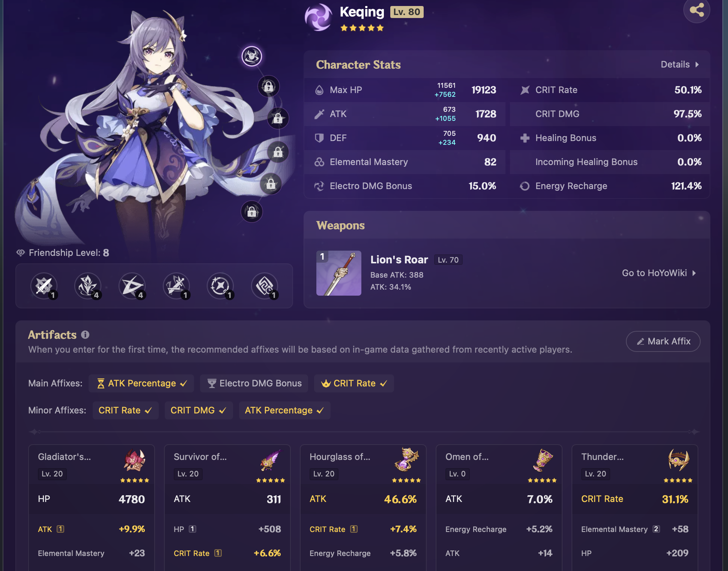Open the normal attack talent icon
The height and width of the screenshot is (571, 728).
44,286
